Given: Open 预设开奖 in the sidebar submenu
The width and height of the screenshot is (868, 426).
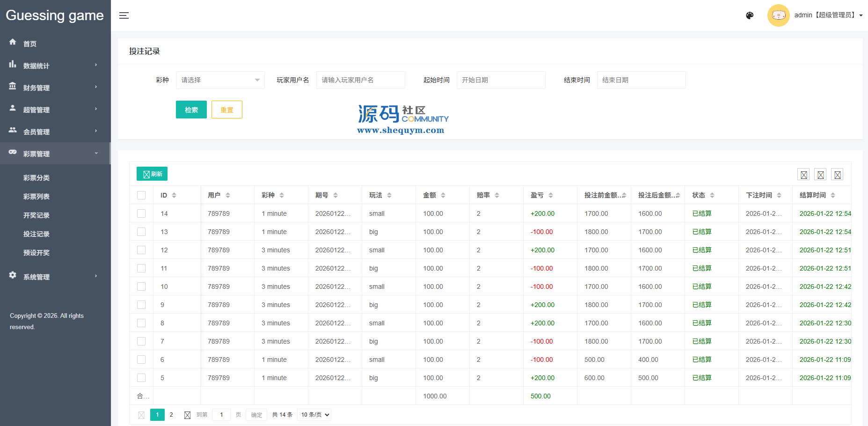Looking at the screenshot, I should pyautogui.click(x=36, y=253).
